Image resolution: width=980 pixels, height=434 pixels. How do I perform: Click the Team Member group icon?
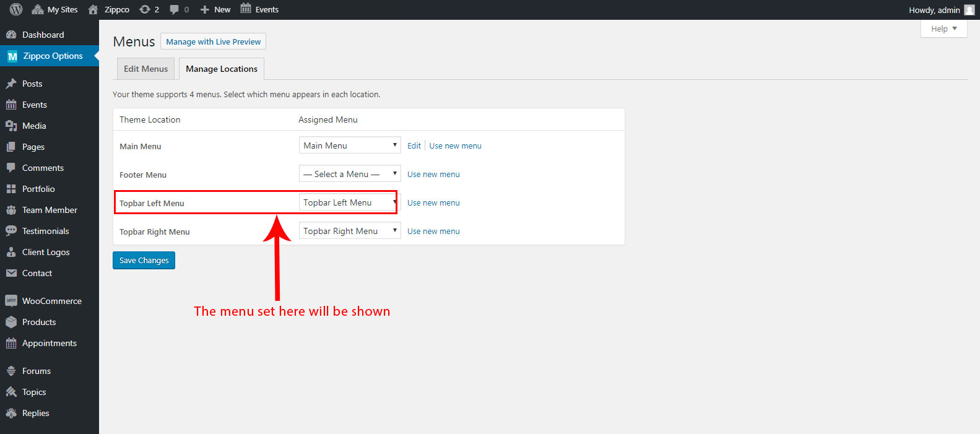pyautogui.click(x=11, y=210)
